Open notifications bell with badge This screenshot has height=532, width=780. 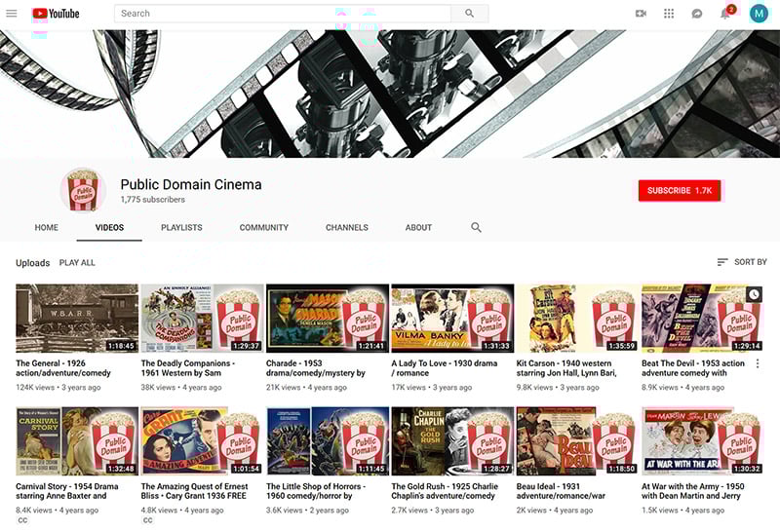pos(725,13)
